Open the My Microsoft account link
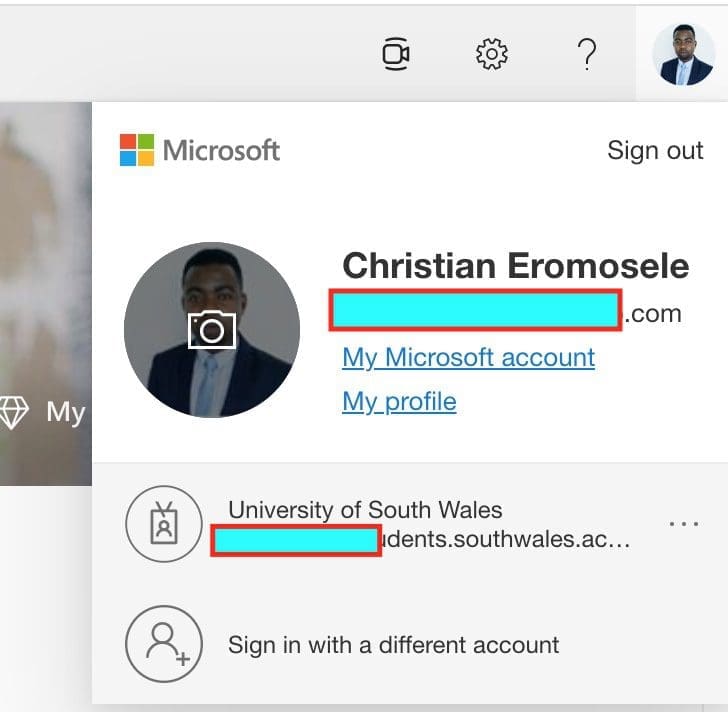The height and width of the screenshot is (712, 728). 468,357
